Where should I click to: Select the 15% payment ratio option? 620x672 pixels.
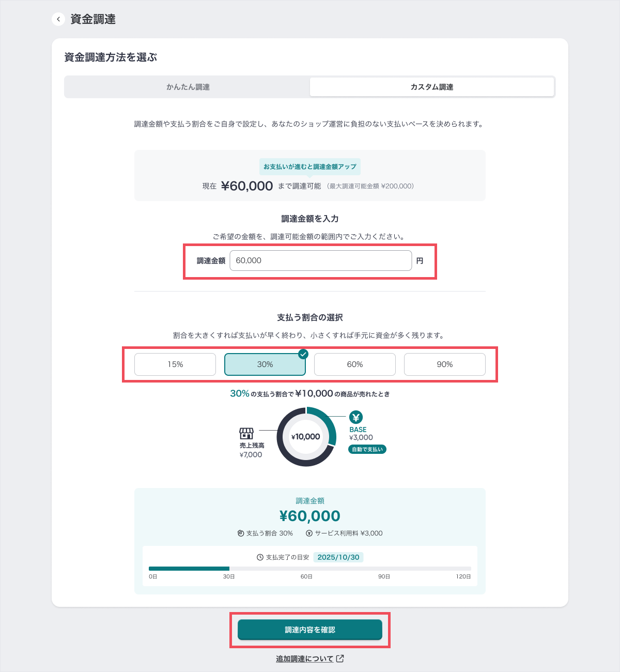pos(175,364)
